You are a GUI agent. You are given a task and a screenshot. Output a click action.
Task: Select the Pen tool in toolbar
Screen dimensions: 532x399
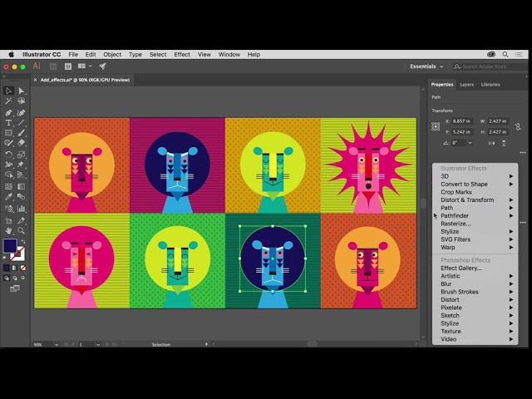(8, 112)
